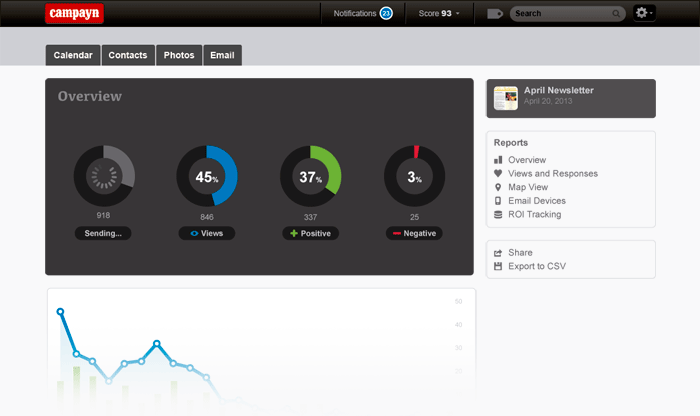This screenshot has height=416, width=700.
Task: Switch to the Calendar tab
Action: [73, 55]
